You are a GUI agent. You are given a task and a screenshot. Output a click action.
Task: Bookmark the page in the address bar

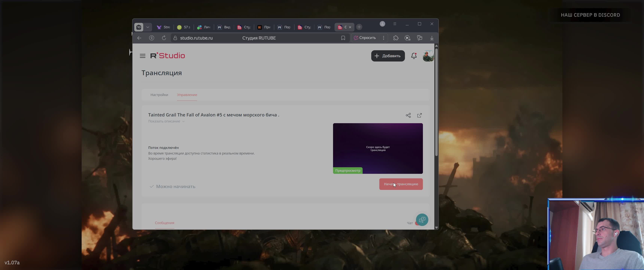coord(343,38)
